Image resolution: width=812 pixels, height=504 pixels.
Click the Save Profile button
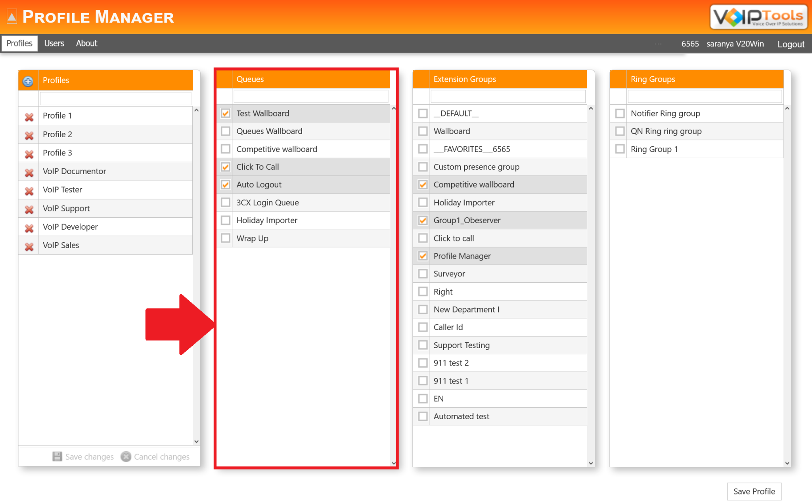(x=754, y=491)
